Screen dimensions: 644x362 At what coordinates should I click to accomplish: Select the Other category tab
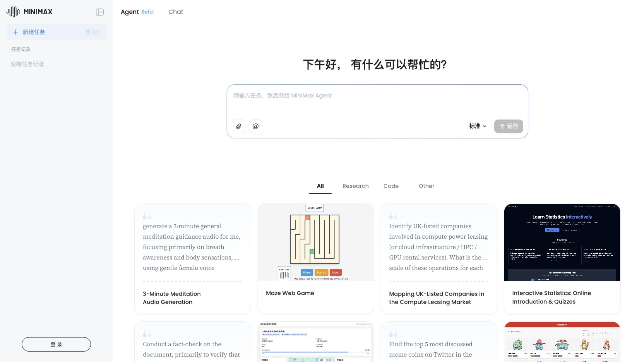426,186
